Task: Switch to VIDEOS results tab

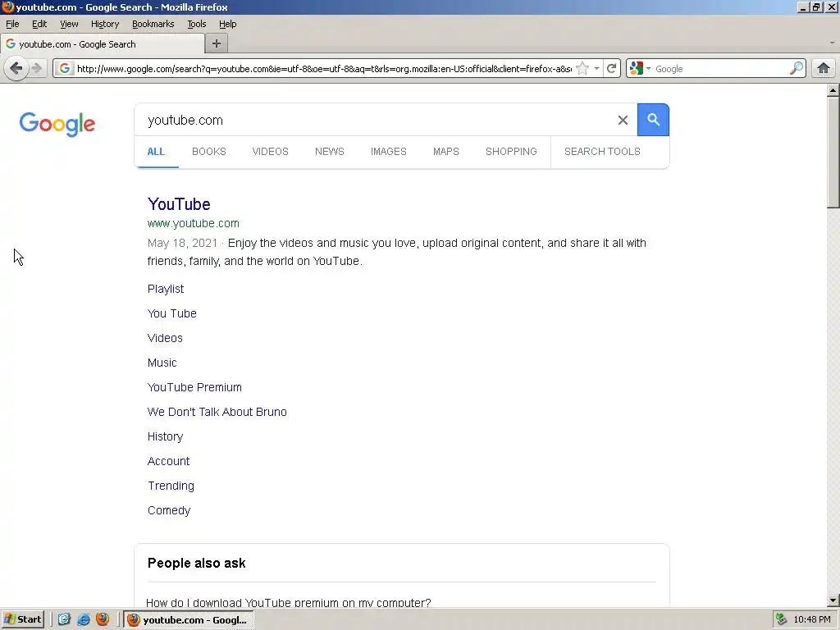Action: pyautogui.click(x=271, y=152)
